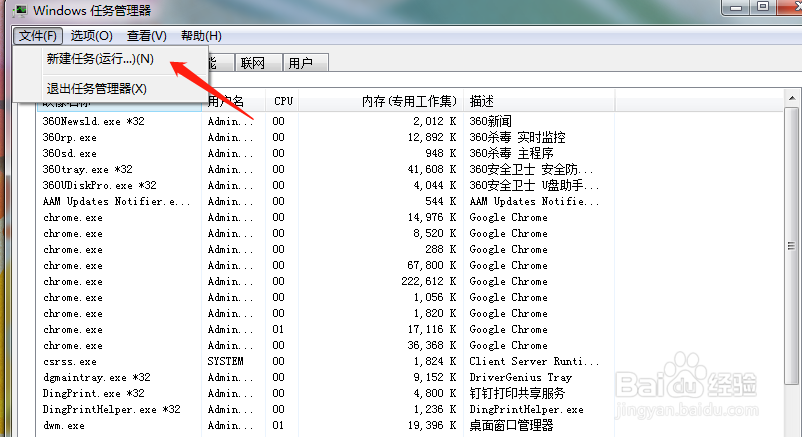Select chrome.exe using 1,820 K memory
Viewport: 802px width, 437px height.
click(x=326, y=313)
